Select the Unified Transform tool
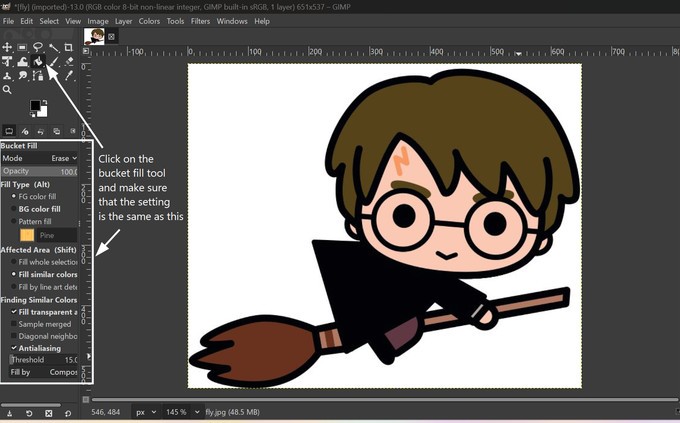The height and width of the screenshot is (423, 680). (7, 62)
